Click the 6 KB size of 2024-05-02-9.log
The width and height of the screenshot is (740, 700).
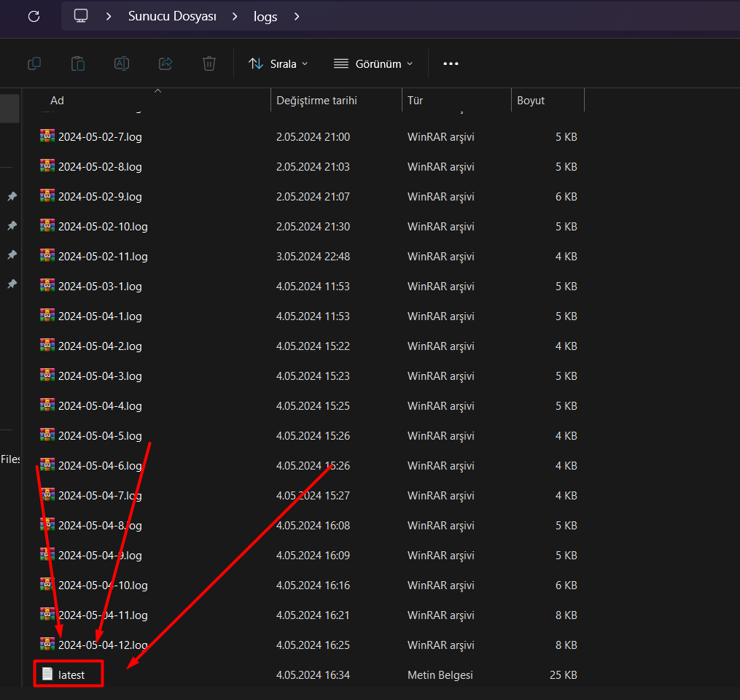point(566,197)
